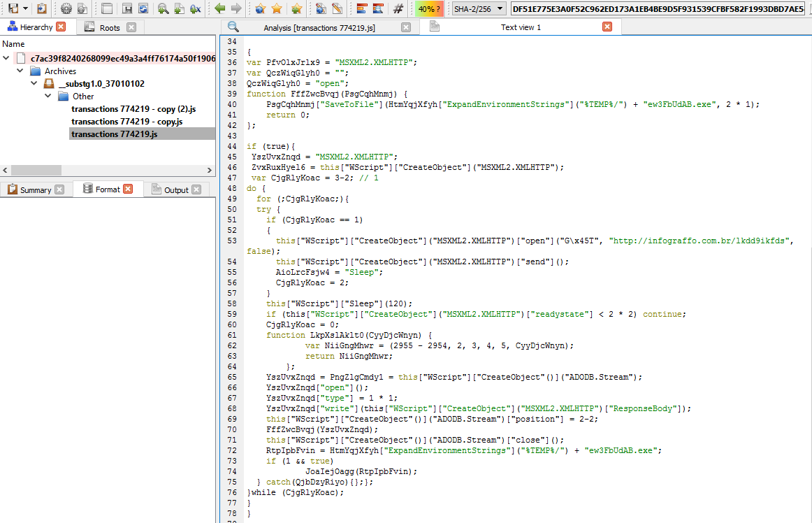The height and width of the screenshot is (523, 812).
Task: Click the "ew3FbUdAB.exe" string on line 40
Action: point(680,104)
